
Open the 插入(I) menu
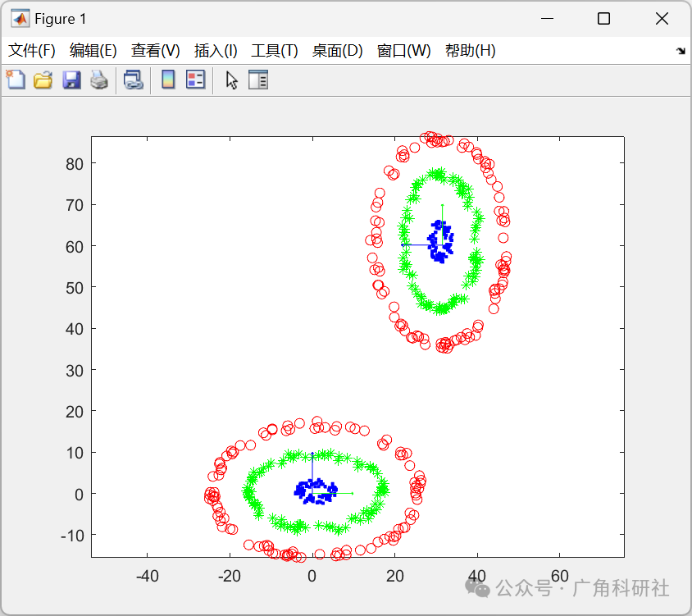point(215,50)
